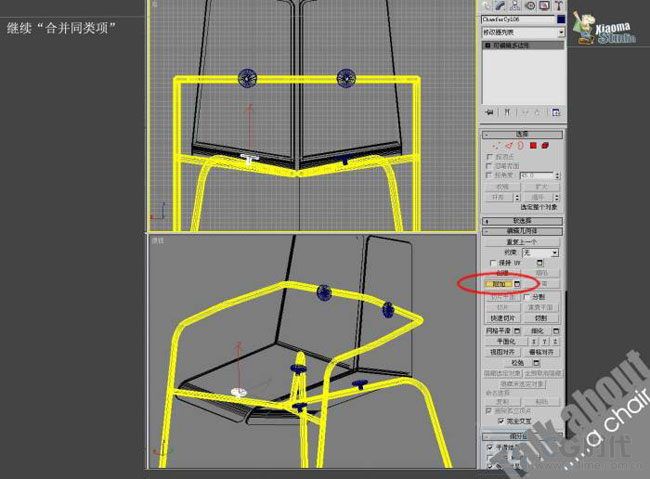This screenshot has width=650, height=479.
Task: Click the highlighted 附加 attach button
Action: tap(499, 284)
